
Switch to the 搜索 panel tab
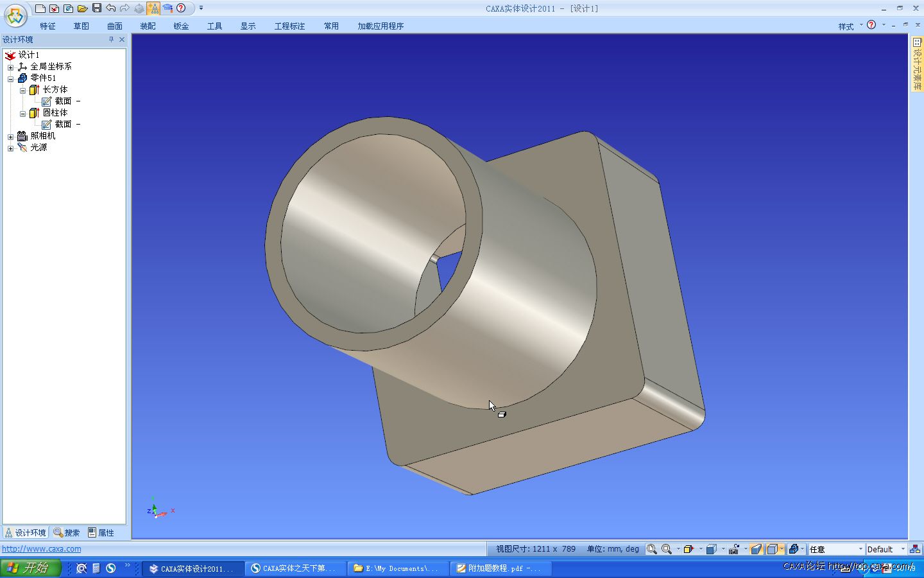coord(67,533)
